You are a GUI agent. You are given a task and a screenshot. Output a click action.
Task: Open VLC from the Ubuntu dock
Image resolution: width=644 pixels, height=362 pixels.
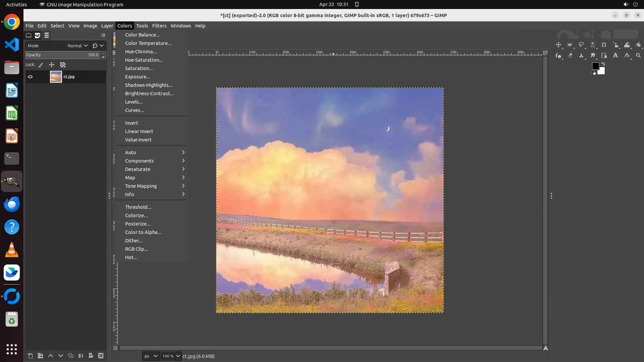tap(12, 250)
